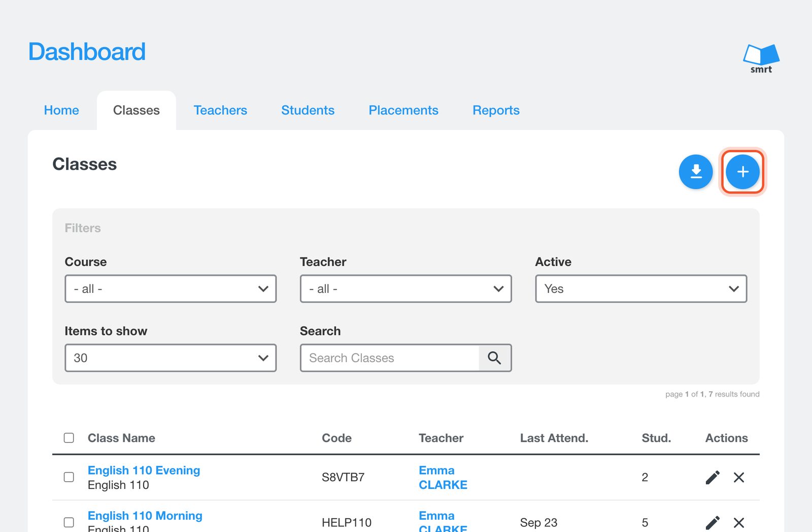
Task: Expand the Teacher filter dropdown
Action: (406, 289)
